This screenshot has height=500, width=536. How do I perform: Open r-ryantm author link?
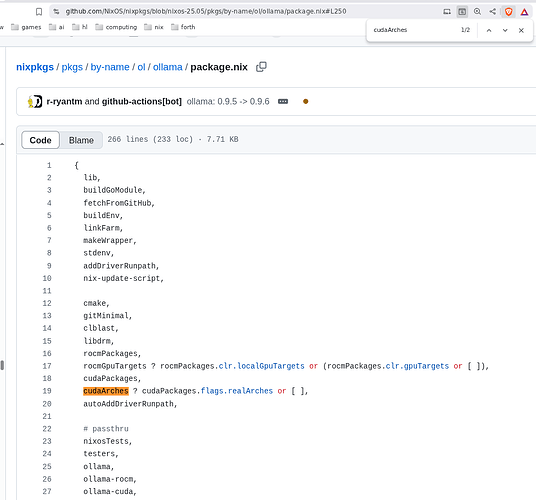64,102
